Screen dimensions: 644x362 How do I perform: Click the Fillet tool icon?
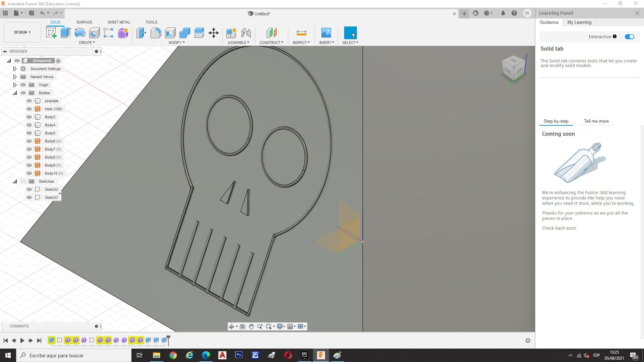(156, 33)
